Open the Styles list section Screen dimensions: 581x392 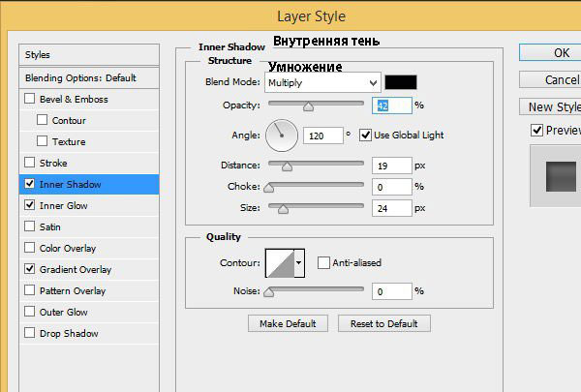pyautogui.click(x=39, y=55)
